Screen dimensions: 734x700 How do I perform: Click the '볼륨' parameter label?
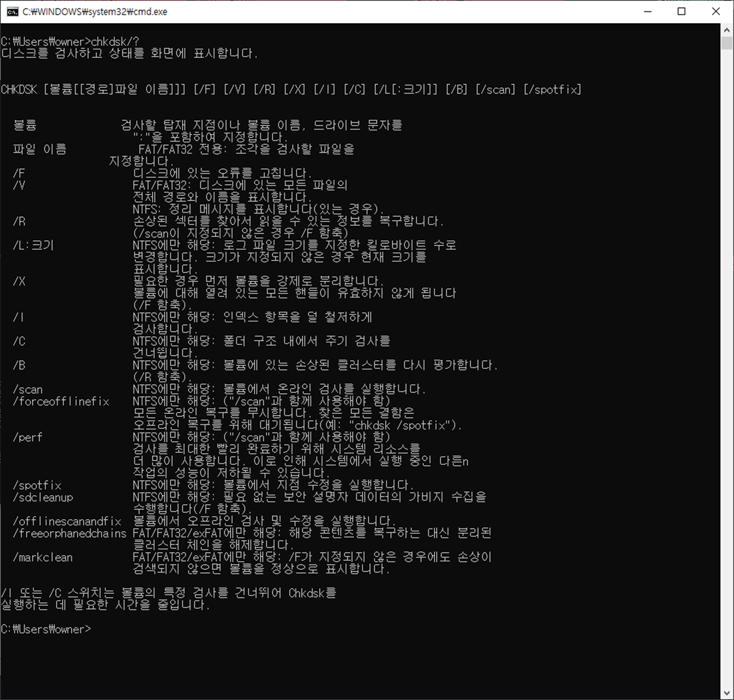[x=25, y=125]
